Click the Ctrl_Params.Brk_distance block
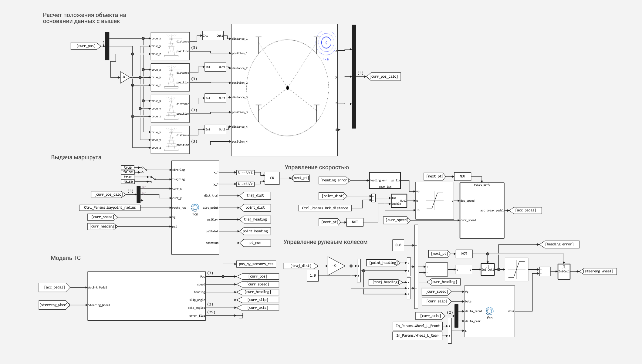 click(325, 208)
